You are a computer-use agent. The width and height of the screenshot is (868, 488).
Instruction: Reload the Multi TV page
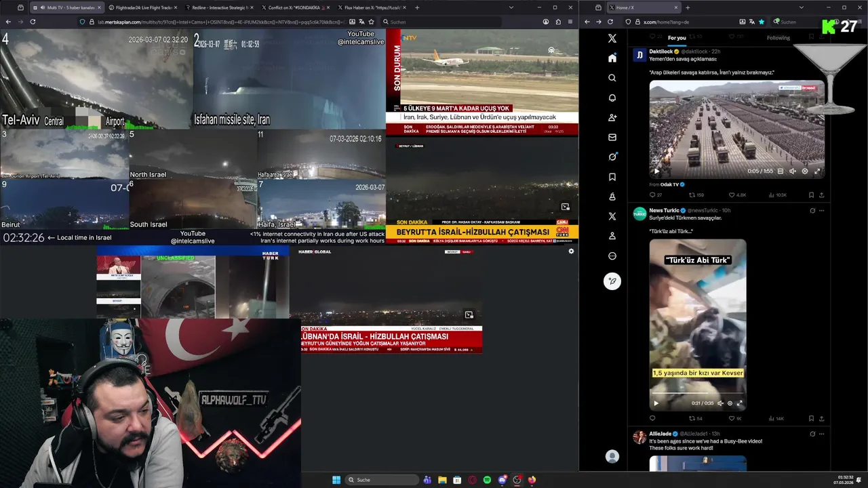click(33, 22)
